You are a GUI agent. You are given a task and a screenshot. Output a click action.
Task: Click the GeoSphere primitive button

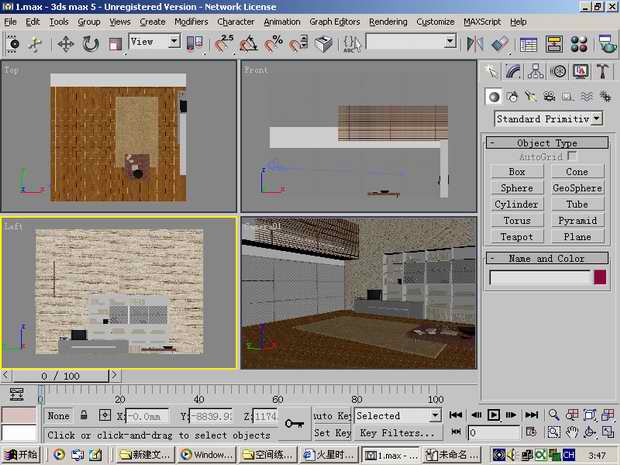[x=577, y=188]
